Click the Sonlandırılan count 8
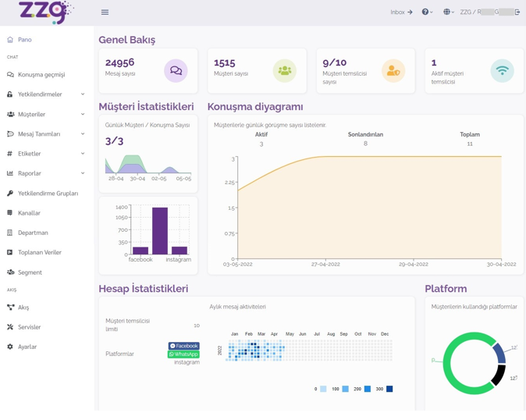Viewport: 526px width, 420px height. point(365,144)
